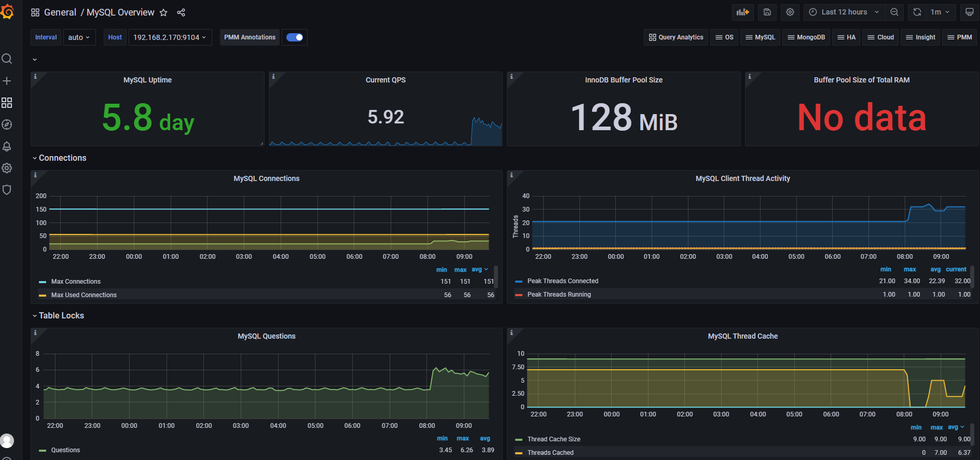Sort MySQL Questions legend by min

click(x=442, y=438)
